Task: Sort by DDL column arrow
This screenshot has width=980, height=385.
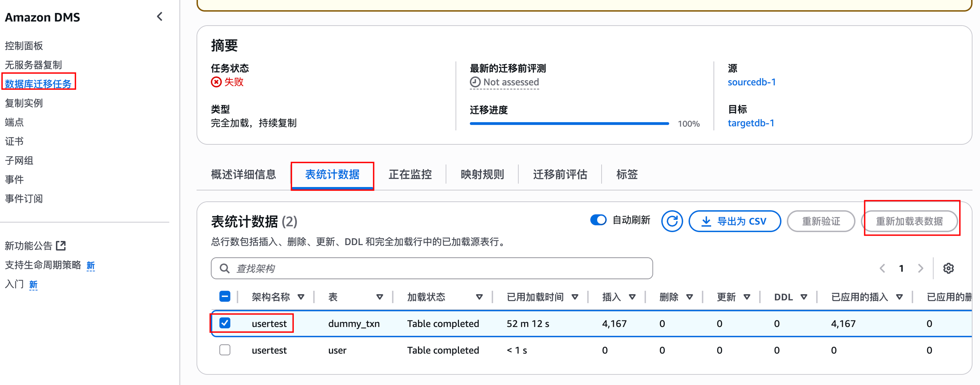Action: tap(804, 297)
